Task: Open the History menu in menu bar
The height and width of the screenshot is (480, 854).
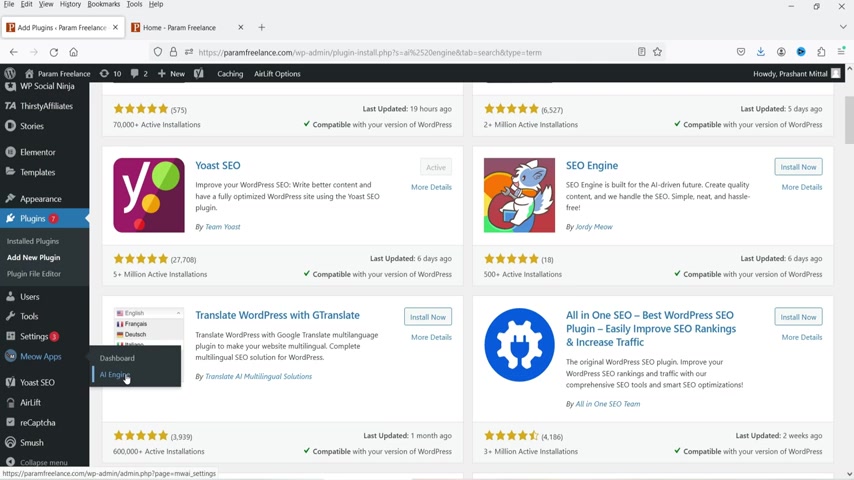Action: click(70, 4)
